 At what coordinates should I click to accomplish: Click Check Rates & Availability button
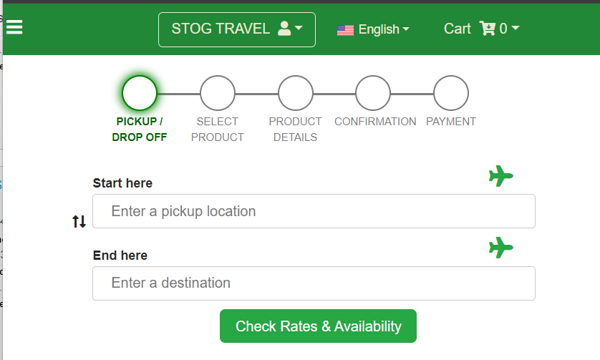(318, 326)
